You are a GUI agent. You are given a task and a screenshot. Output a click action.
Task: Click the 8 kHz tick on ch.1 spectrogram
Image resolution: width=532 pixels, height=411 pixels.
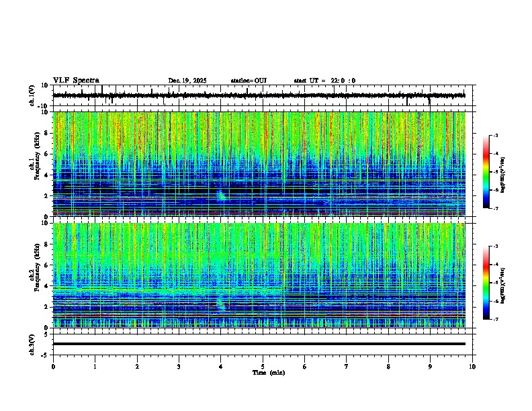[x=46, y=133]
